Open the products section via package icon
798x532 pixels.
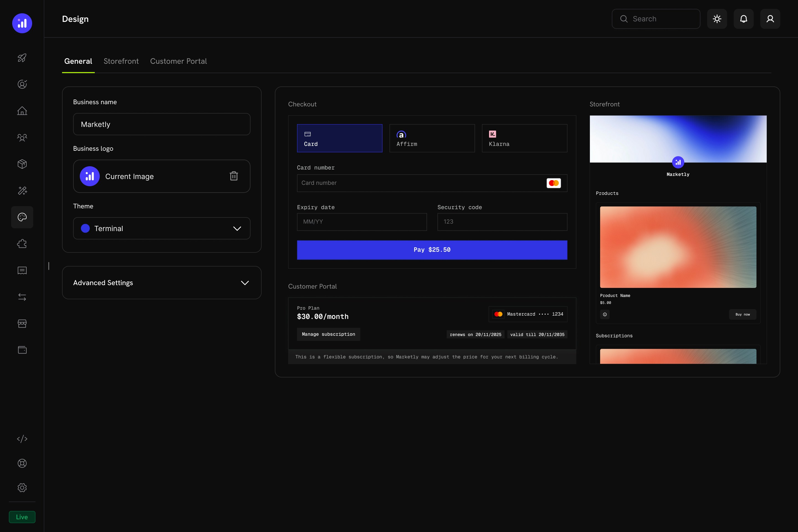click(22, 164)
